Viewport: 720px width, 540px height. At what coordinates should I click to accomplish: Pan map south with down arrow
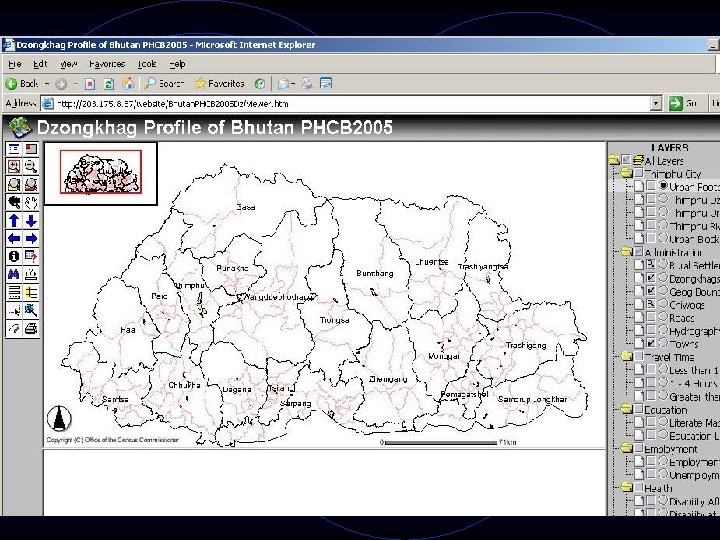[x=31, y=220]
